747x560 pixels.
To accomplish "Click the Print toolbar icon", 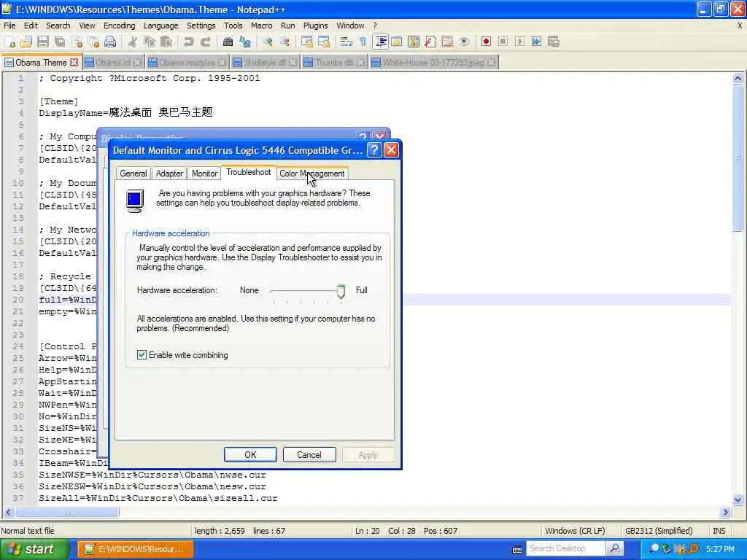I will pyautogui.click(x=110, y=42).
